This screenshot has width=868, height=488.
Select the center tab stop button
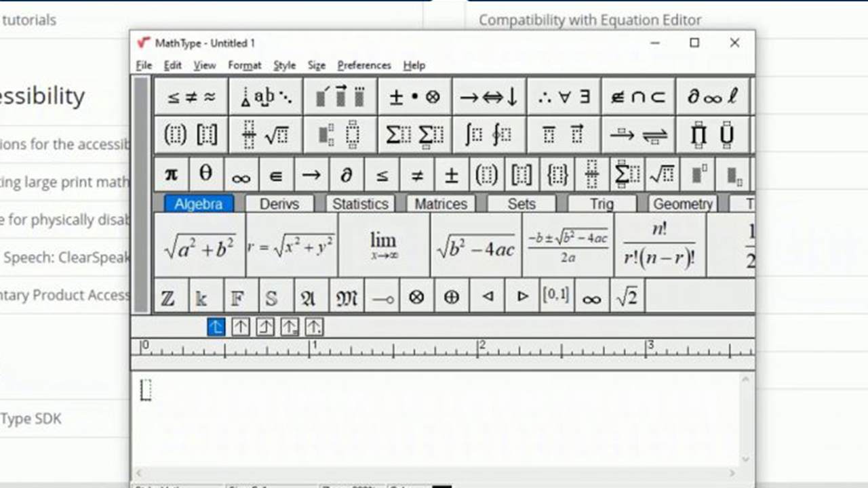tap(241, 327)
